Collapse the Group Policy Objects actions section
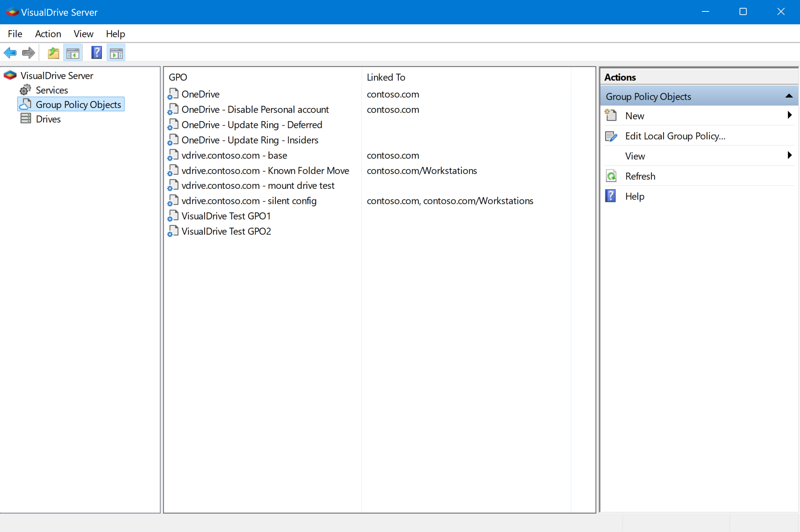 click(x=789, y=96)
